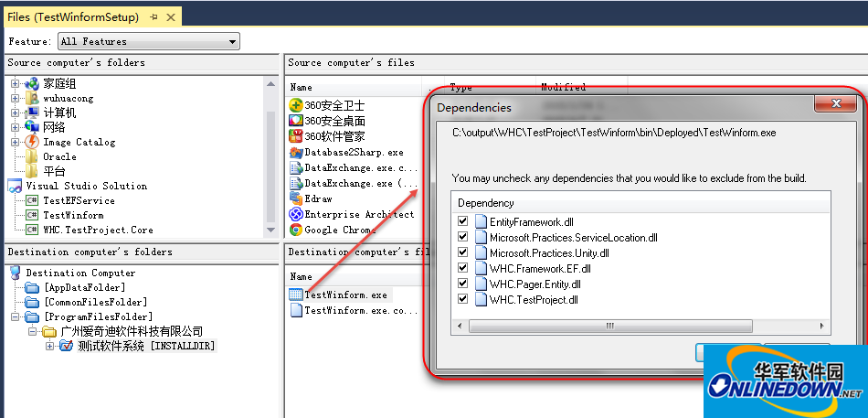Viewport: 868px width, 418px height.
Task: Click the TestWinform C# project icon
Action: [33, 215]
